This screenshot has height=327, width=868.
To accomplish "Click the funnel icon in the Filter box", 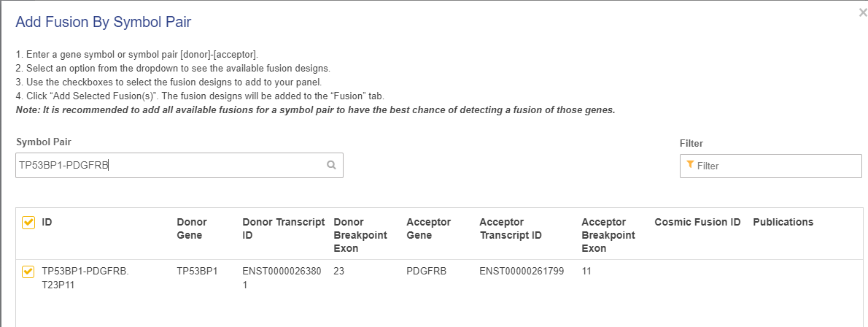I will tap(690, 165).
